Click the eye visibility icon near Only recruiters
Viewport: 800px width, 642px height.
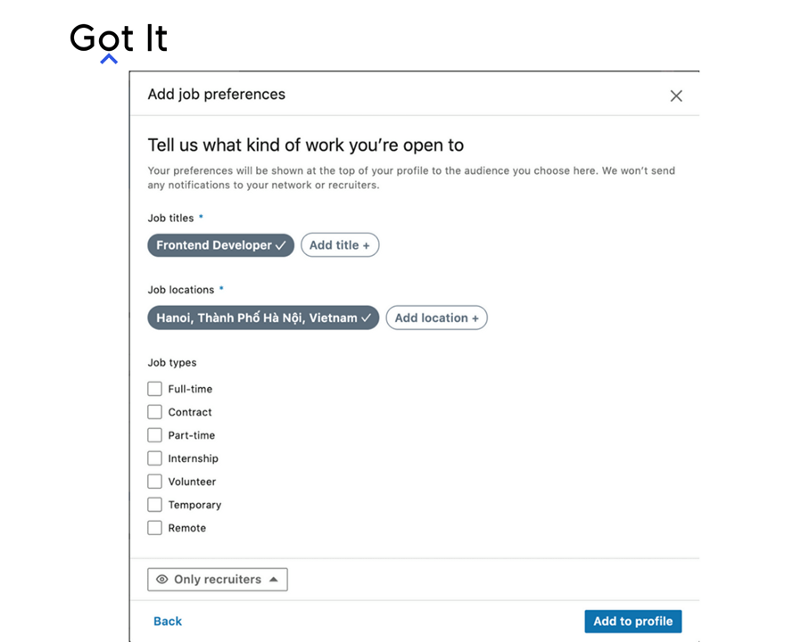pyautogui.click(x=162, y=579)
